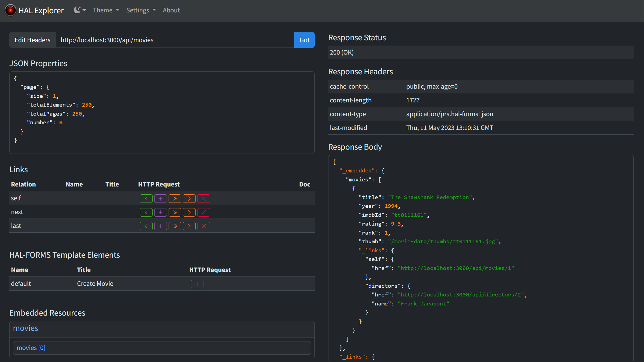Open the About menu item
Image resolution: width=644 pixels, height=362 pixels.
coord(171,10)
